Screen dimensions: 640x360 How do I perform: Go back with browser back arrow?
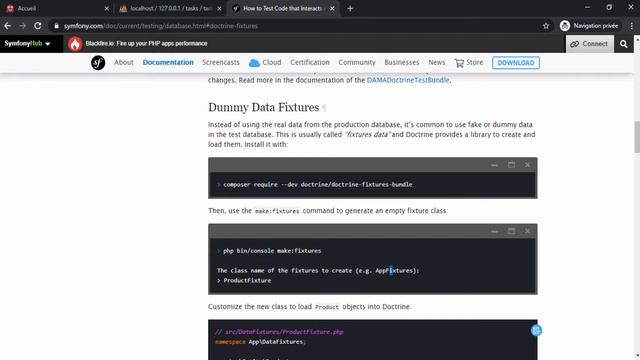pos(7,26)
